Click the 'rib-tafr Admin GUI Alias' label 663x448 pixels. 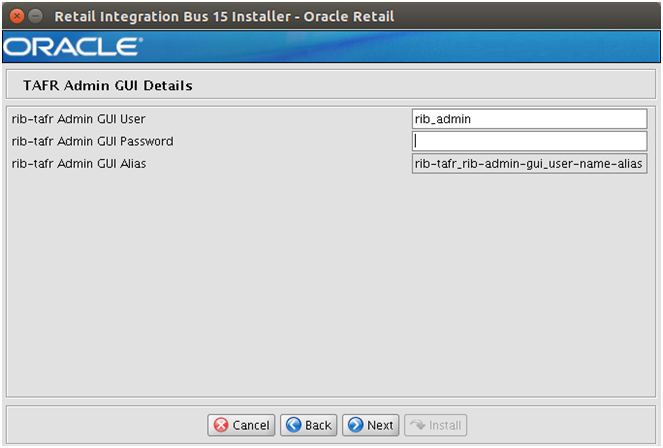79,164
